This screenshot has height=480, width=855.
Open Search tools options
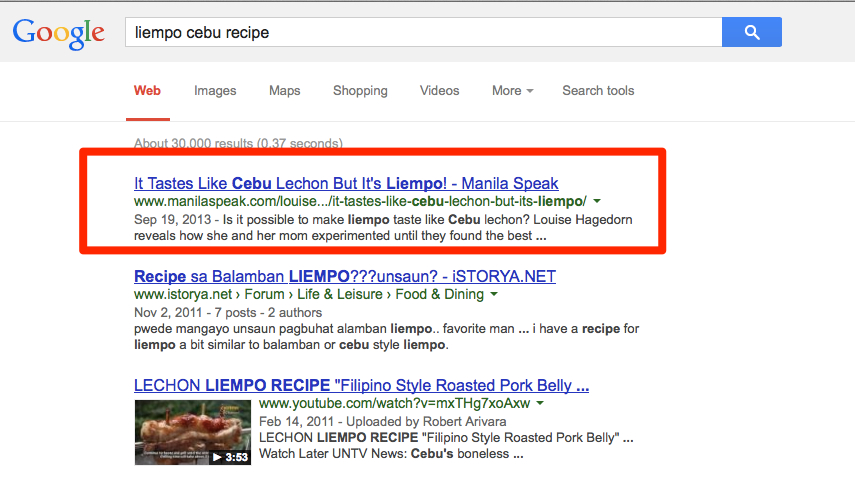coord(598,90)
